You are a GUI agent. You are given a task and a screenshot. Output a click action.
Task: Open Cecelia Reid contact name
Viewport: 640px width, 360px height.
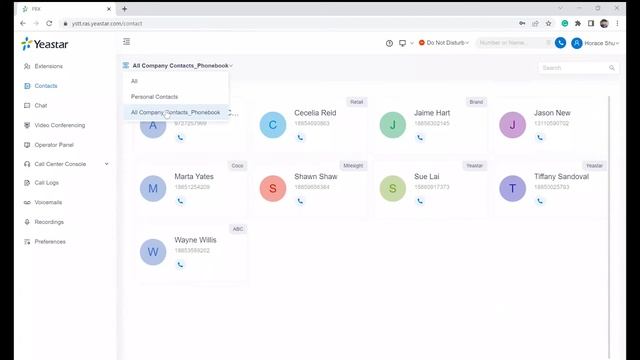click(315, 113)
